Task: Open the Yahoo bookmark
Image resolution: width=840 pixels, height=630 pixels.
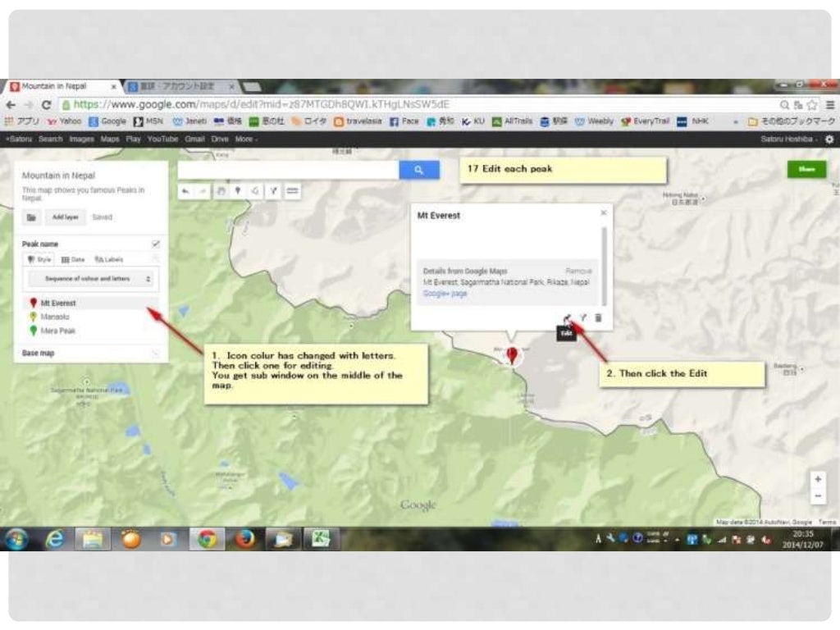Action: 64,121
